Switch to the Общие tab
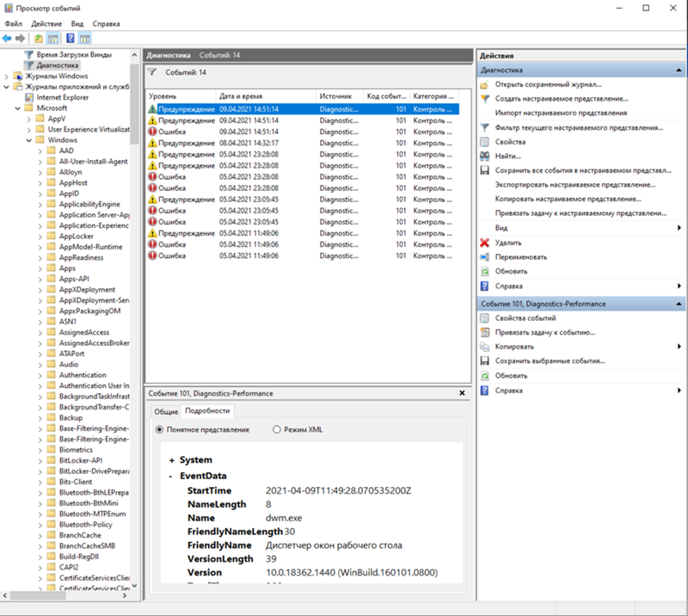 click(166, 411)
